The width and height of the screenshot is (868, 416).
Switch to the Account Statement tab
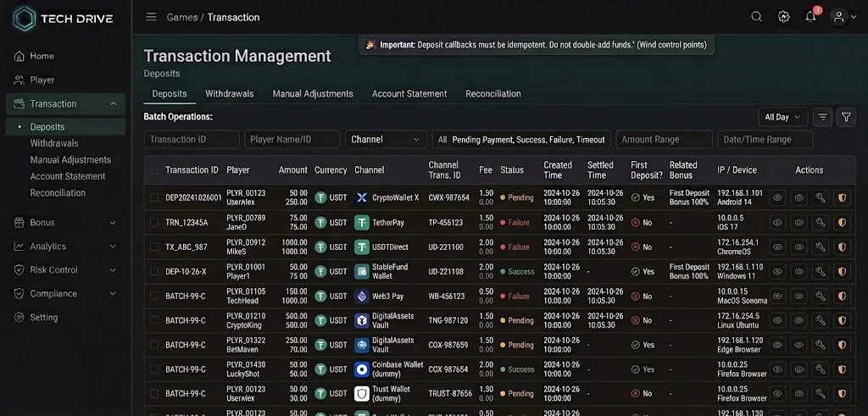tap(409, 93)
